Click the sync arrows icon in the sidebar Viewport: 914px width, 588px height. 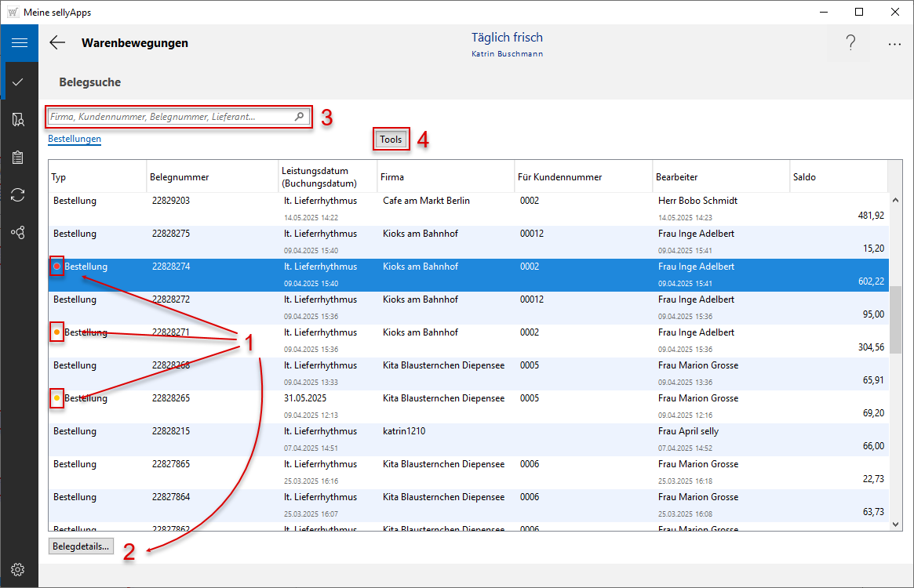19,195
